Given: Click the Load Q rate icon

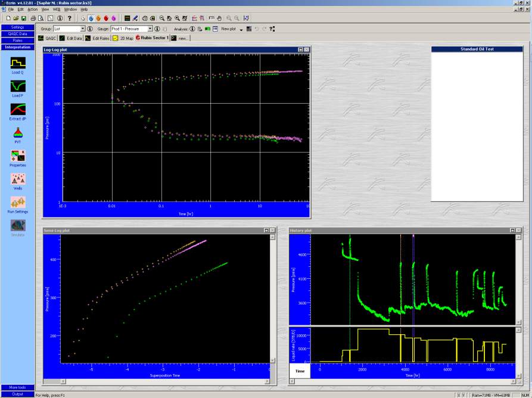Looking at the screenshot, I should pyautogui.click(x=18, y=62).
